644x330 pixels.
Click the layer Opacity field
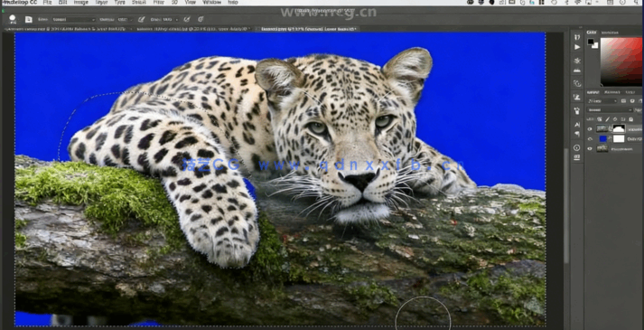[639, 110]
